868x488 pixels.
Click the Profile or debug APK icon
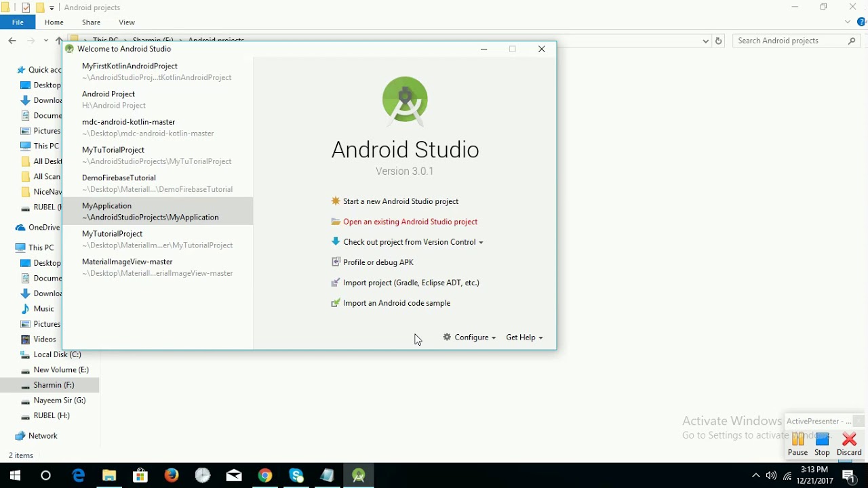point(335,262)
